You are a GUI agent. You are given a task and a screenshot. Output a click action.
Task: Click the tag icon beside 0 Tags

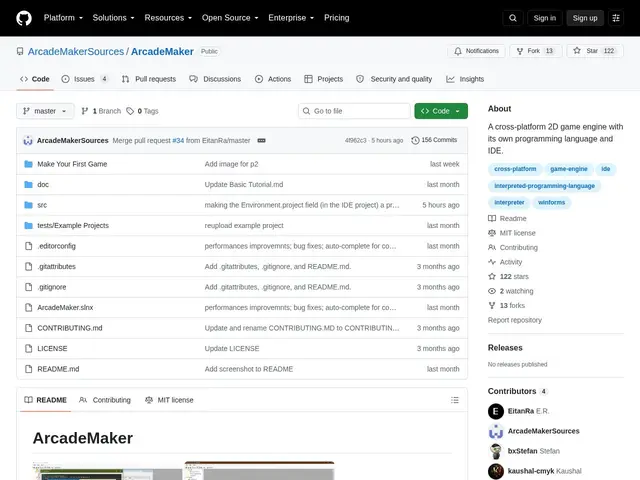(x=130, y=111)
